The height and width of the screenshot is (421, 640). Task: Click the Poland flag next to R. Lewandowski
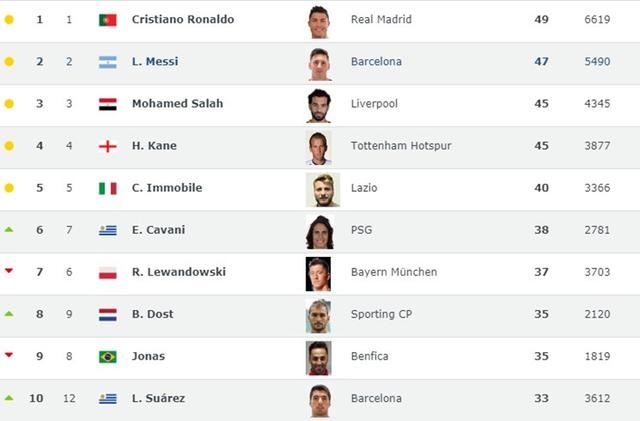(108, 272)
